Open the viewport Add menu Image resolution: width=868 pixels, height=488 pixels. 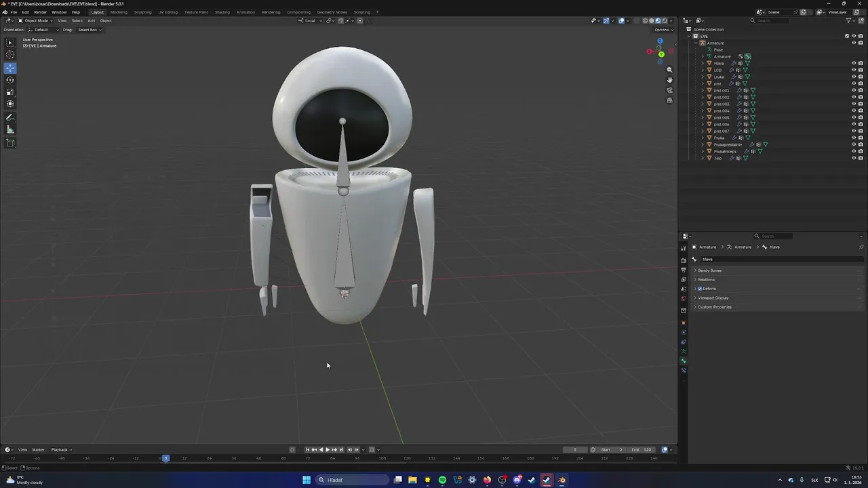pyautogui.click(x=91, y=20)
